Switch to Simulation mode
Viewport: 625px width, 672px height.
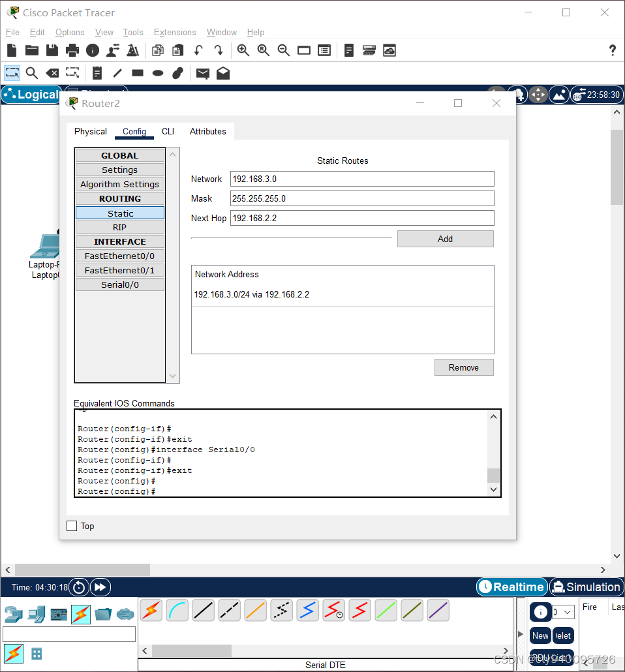[587, 587]
